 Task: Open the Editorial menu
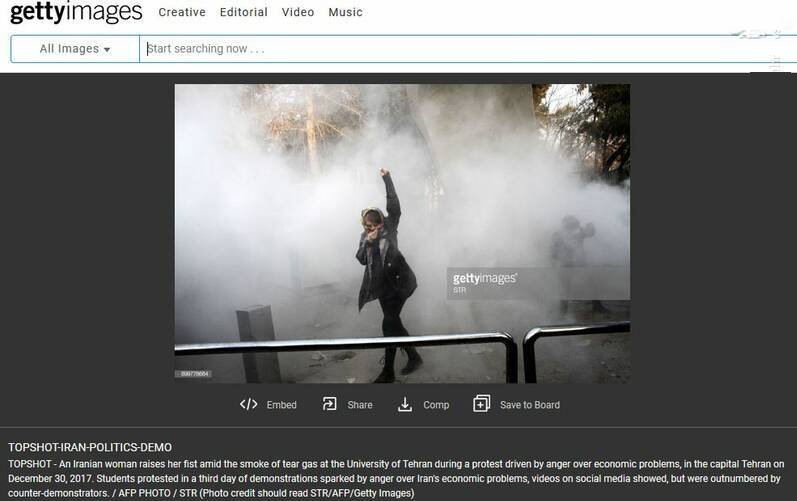[246, 13]
